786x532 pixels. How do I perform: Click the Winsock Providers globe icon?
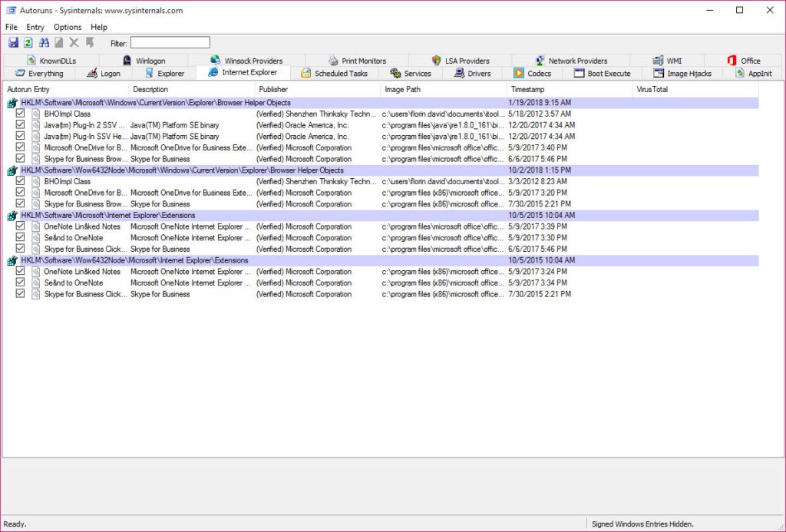tap(216, 60)
